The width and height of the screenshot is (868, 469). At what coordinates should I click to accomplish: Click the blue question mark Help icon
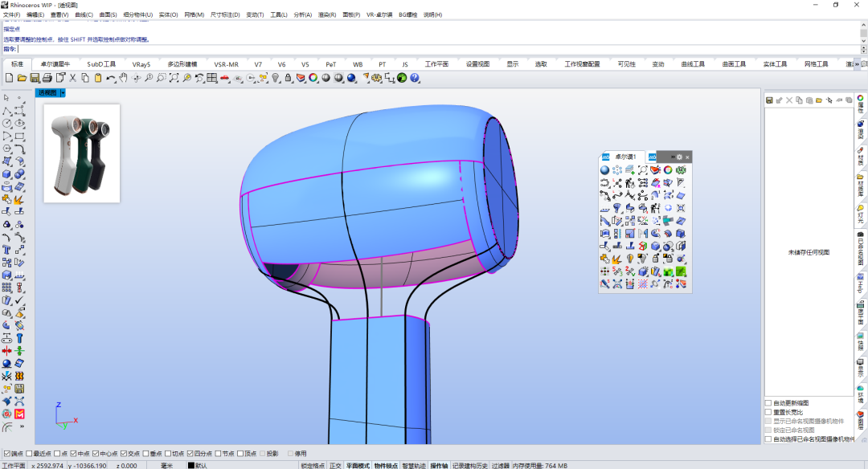tap(415, 78)
